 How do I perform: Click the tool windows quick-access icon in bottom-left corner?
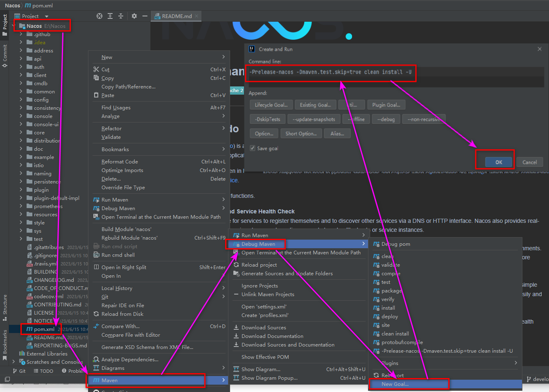(x=7, y=379)
